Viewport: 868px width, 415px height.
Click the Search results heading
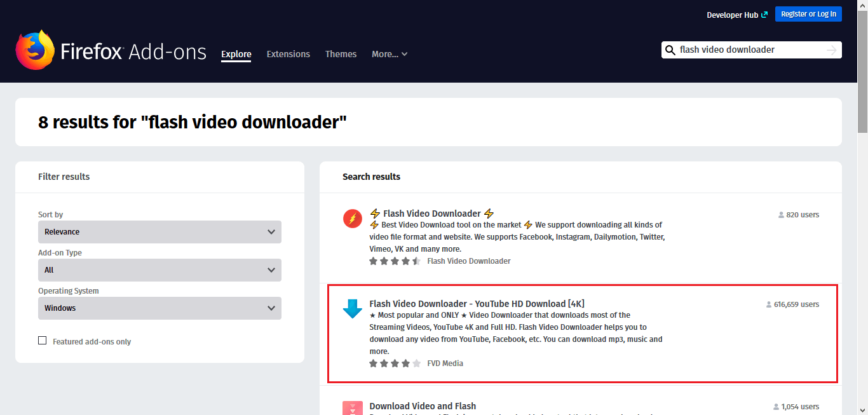click(x=371, y=177)
